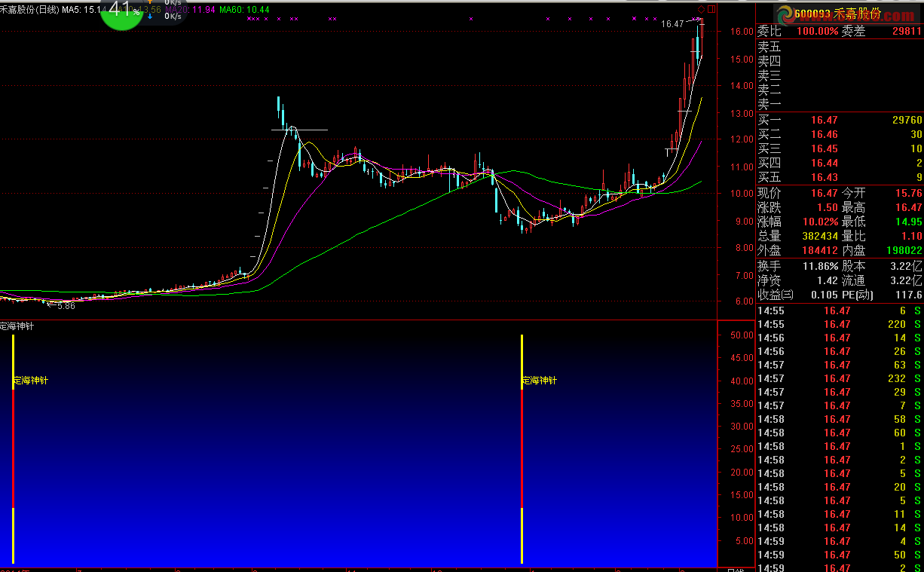Click the 5.86 low price label on the chart
The width and height of the screenshot is (924, 572).
coord(66,306)
